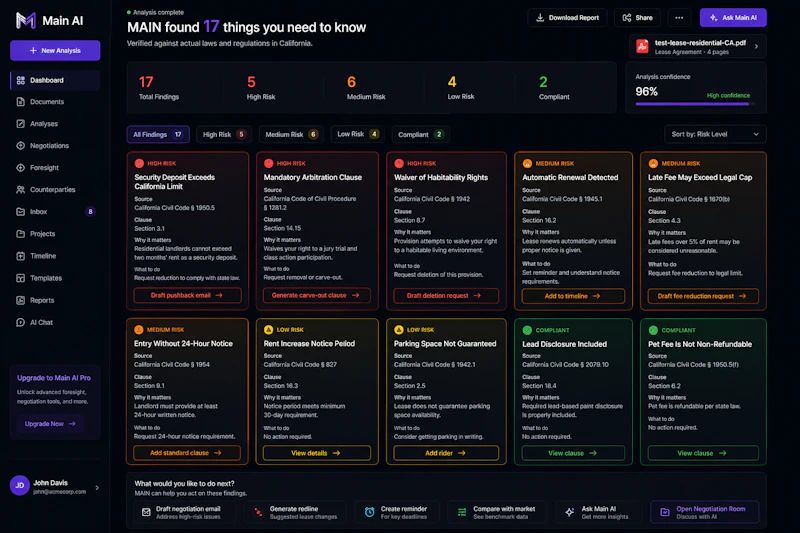800x533 pixels.
Task: Click compliant check icon on Pet Fee card
Action: coord(653,330)
